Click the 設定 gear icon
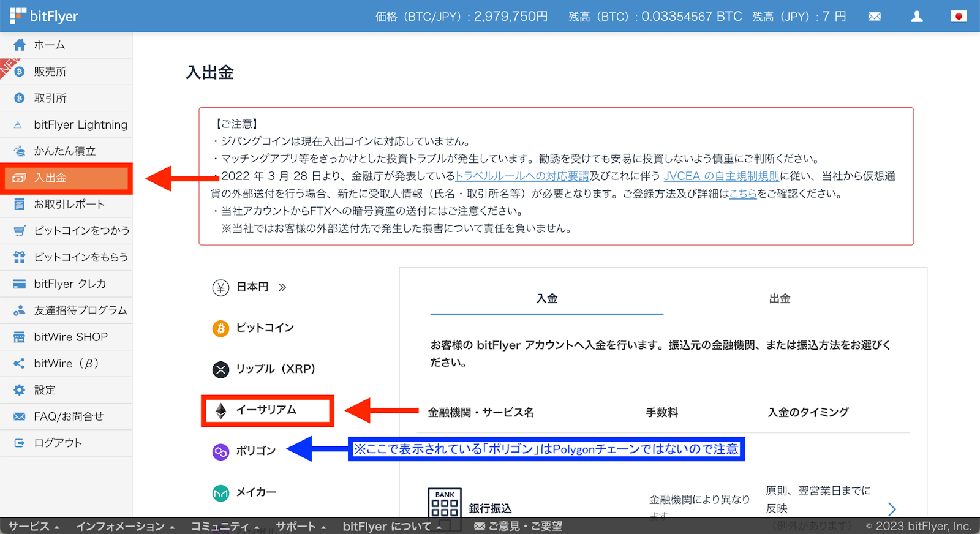Viewport: 980px width, 534px height. pyautogui.click(x=20, y=390)
